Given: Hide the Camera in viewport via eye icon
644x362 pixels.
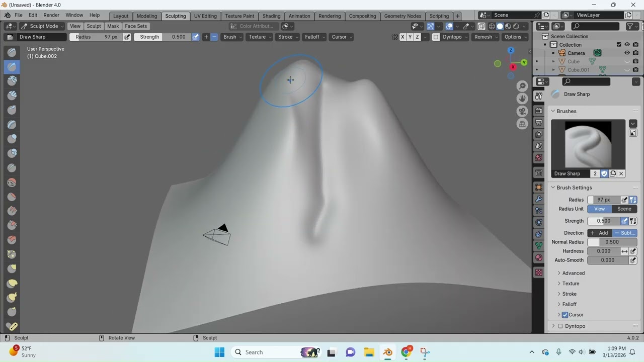Looking at the screenshot, I should 627,53.
